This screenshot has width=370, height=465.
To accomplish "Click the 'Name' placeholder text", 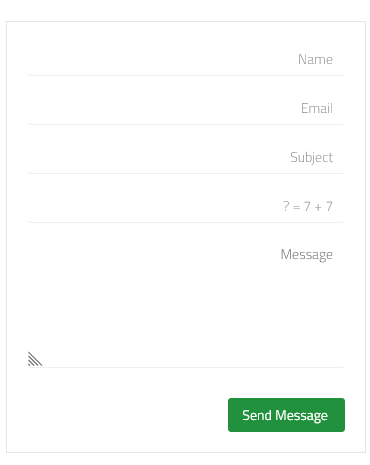I will [x=315, y=59].
